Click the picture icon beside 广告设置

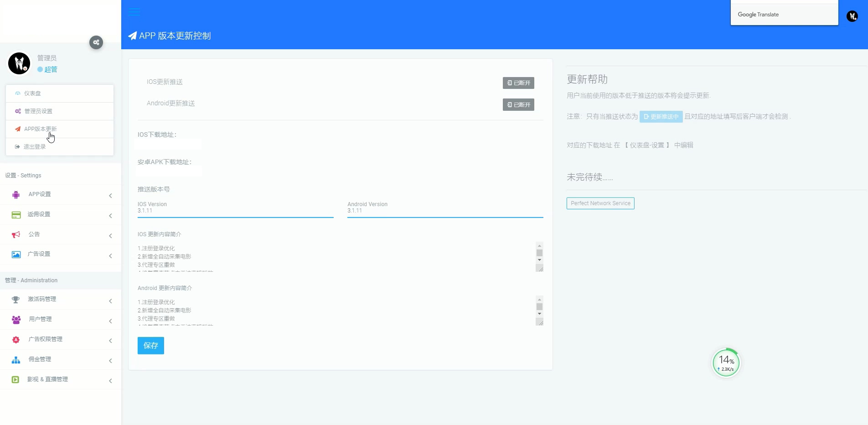tap(16, 254)
